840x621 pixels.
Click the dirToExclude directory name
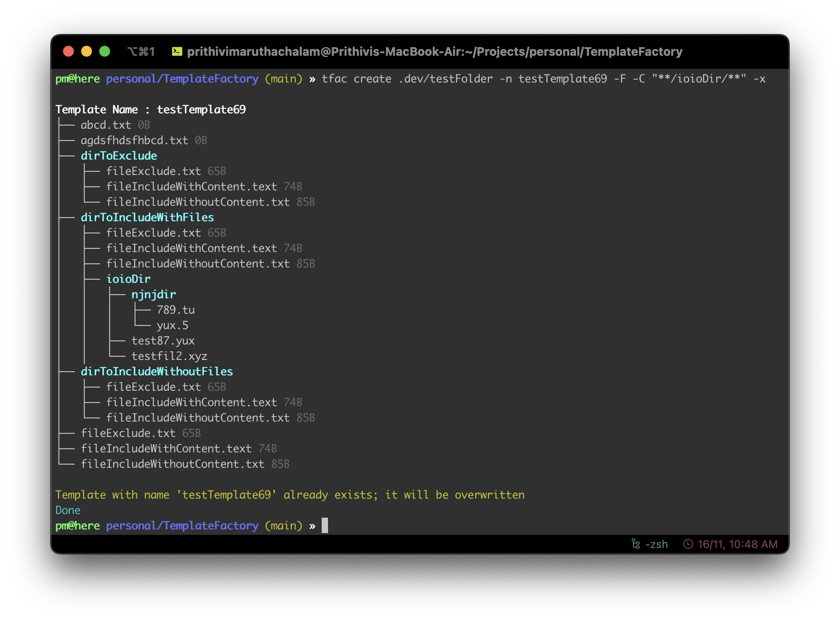(x=119, y=156)
